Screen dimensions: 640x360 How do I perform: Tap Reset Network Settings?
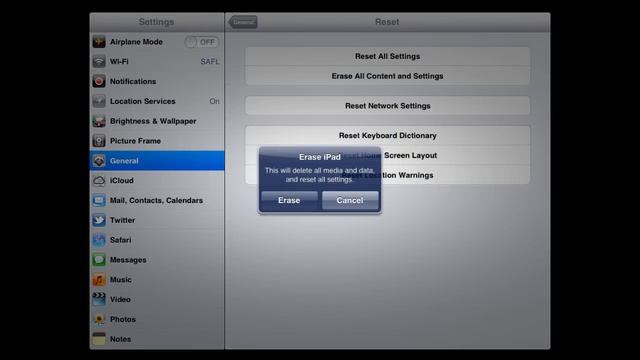[387, 106]
